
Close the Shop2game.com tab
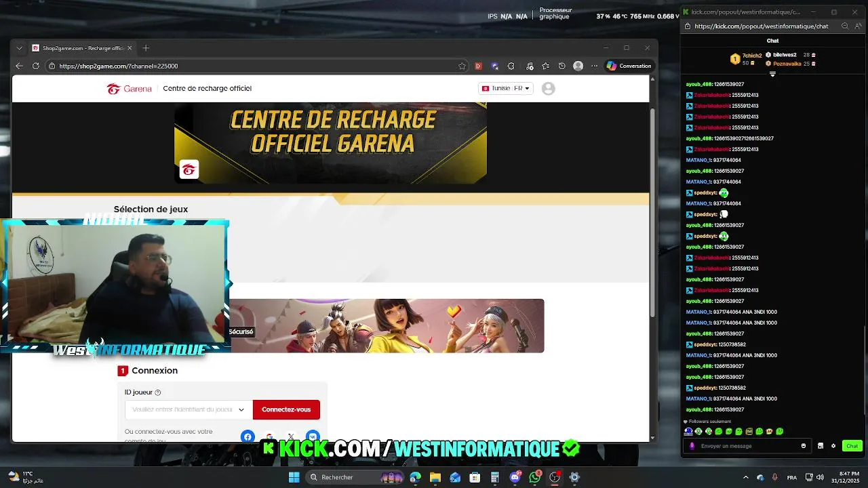(130, 48)
